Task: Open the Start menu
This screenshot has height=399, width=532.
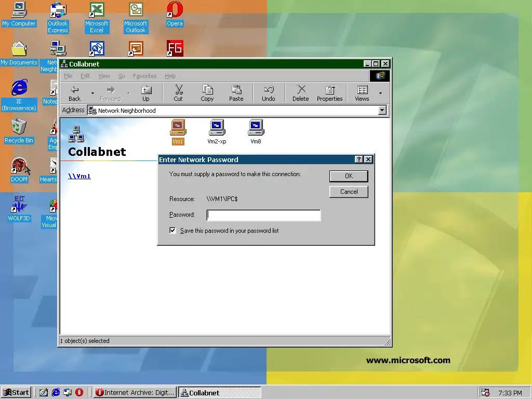Action: tap(16, 393)
